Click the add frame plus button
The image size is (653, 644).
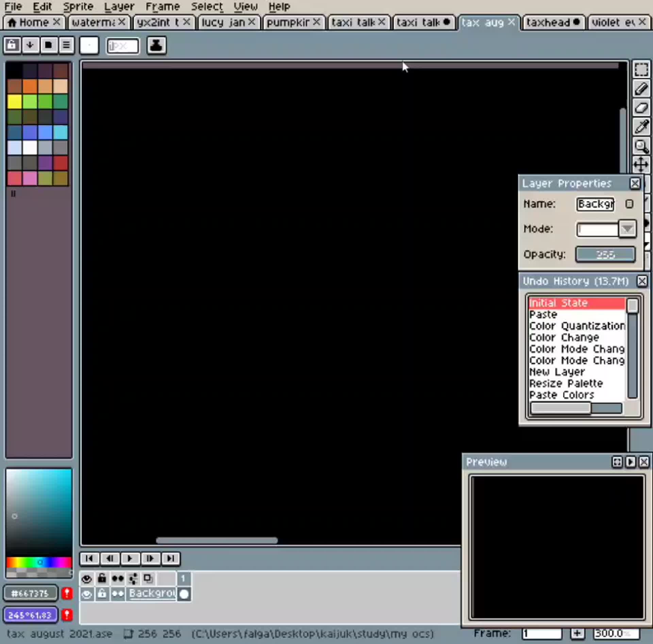(577, 633)
